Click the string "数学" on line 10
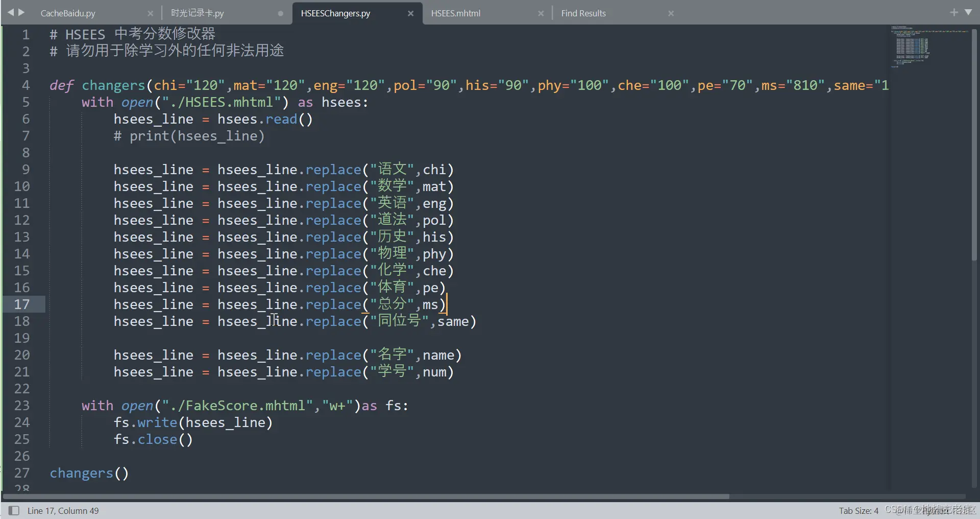The width and height of the screenshot is (980, 519). (392, 186)
